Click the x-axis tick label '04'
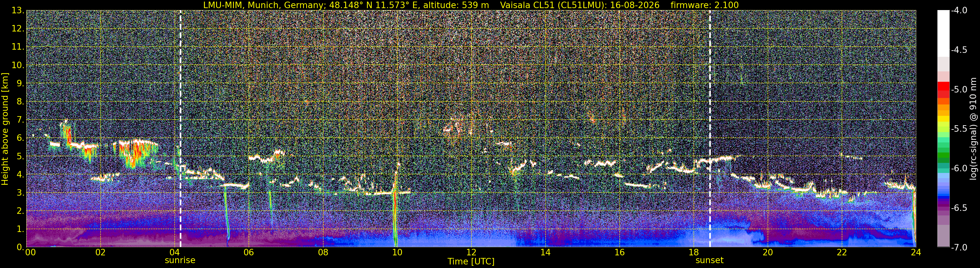 point(174,252)
